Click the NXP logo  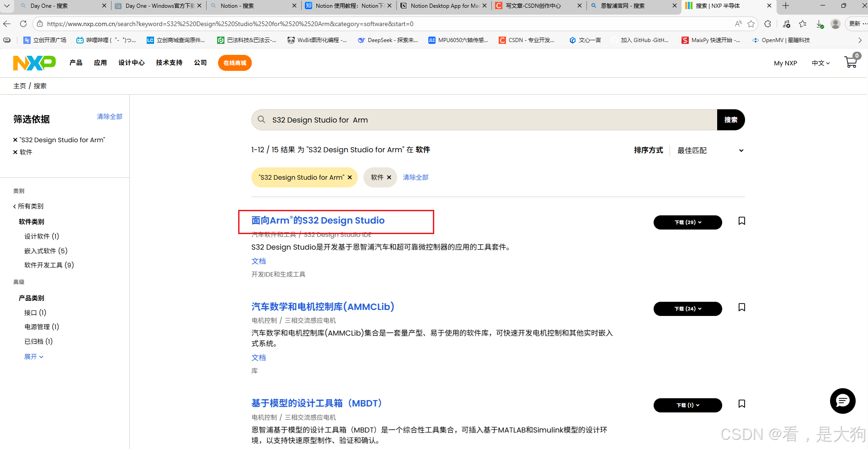[x=34, y=63]
